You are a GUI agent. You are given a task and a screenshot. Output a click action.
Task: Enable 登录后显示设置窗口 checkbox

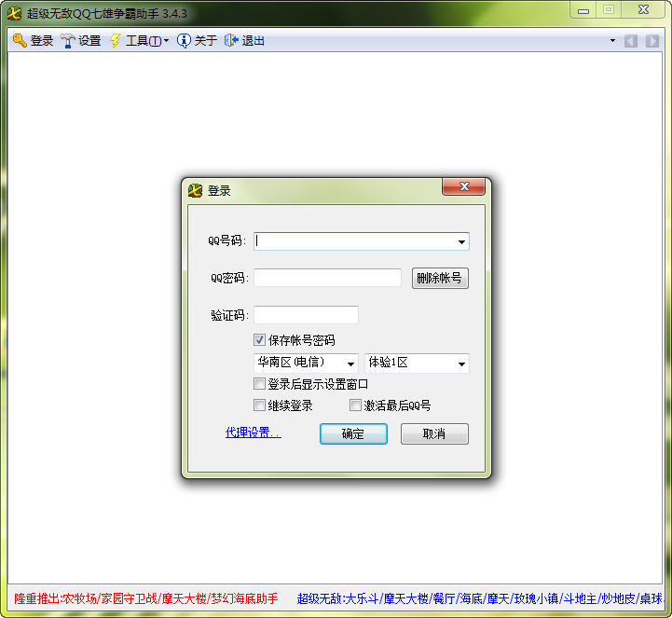[259, 384]
